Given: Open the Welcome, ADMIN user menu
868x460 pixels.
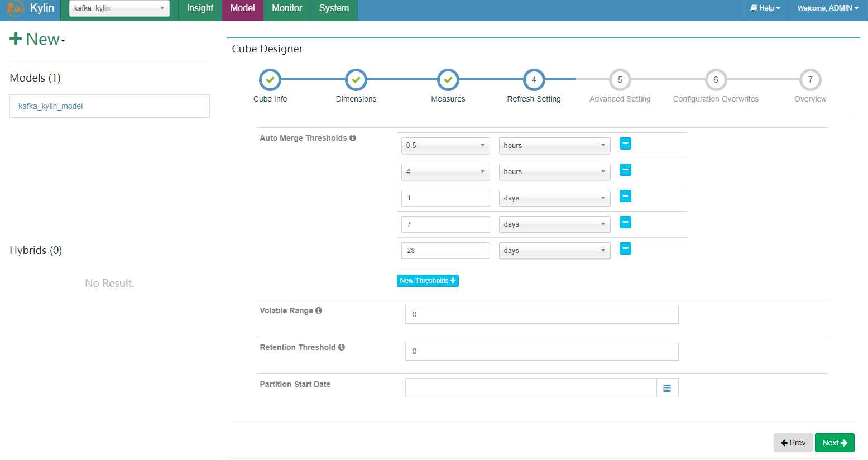Looking at the screenshot, I should (828, 8).
